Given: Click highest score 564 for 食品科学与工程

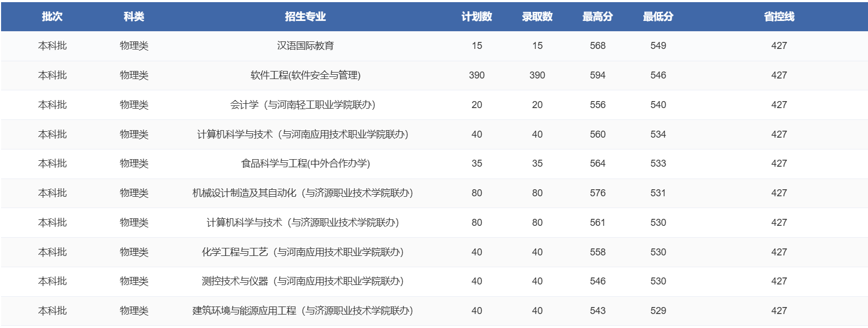Looking at the screenshot, I should click(x=597, y=163).
